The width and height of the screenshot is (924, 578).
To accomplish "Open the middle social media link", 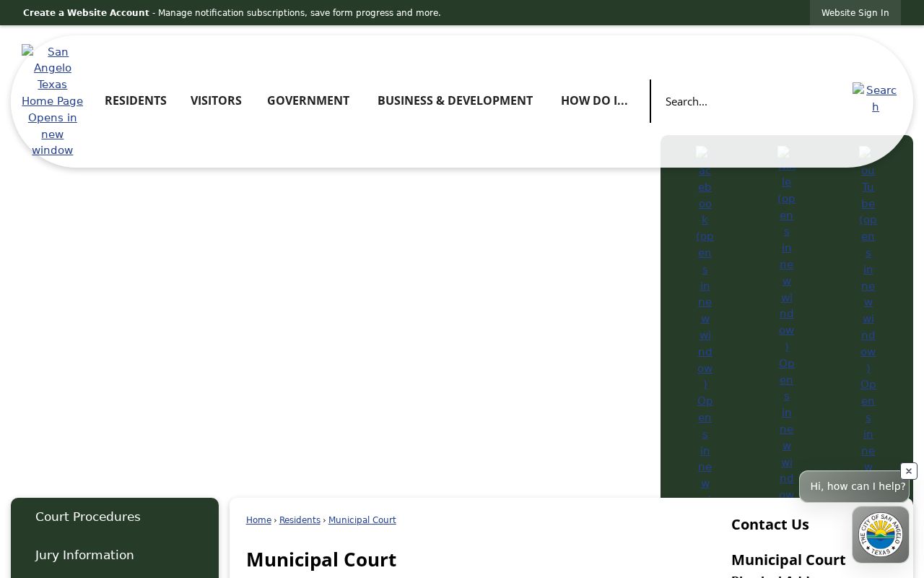I will pyautogui.click(x=786, y=322).
